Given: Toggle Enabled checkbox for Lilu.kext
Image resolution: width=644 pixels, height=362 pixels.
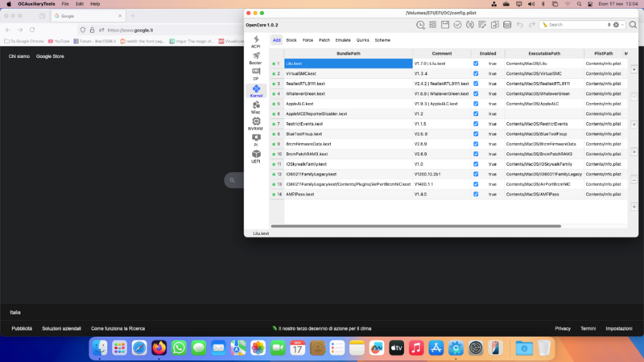Looking at the screenshot, I should pos(476,64).
